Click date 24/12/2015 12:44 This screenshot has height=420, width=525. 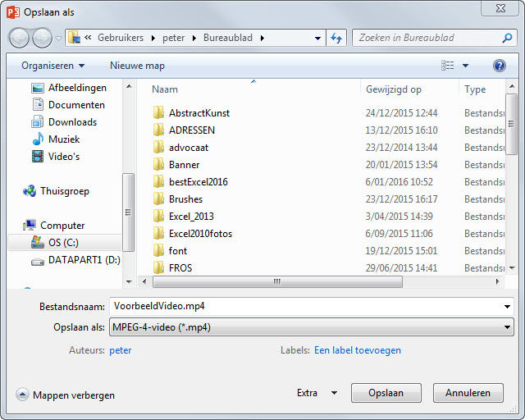click(401, 113)
